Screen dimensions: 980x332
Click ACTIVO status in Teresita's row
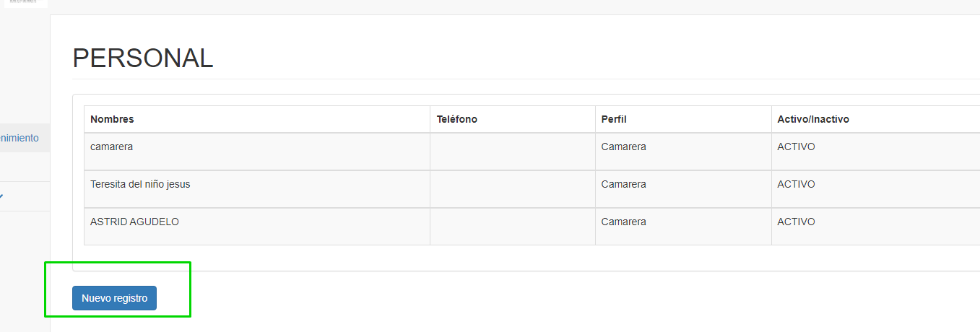click(x=796, y=184)
